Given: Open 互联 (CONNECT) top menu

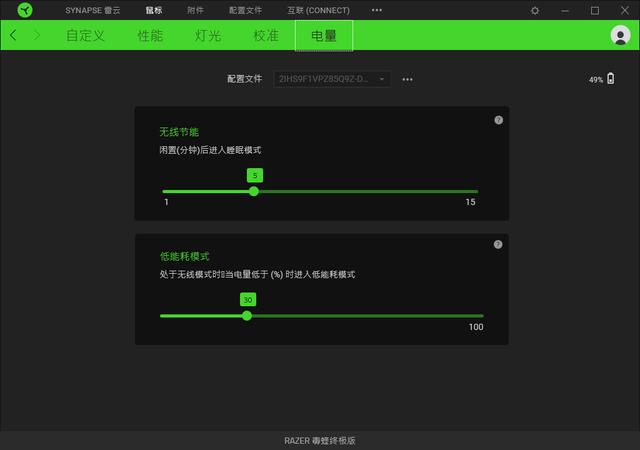Looking at the screenshot, I should point(318,10).
